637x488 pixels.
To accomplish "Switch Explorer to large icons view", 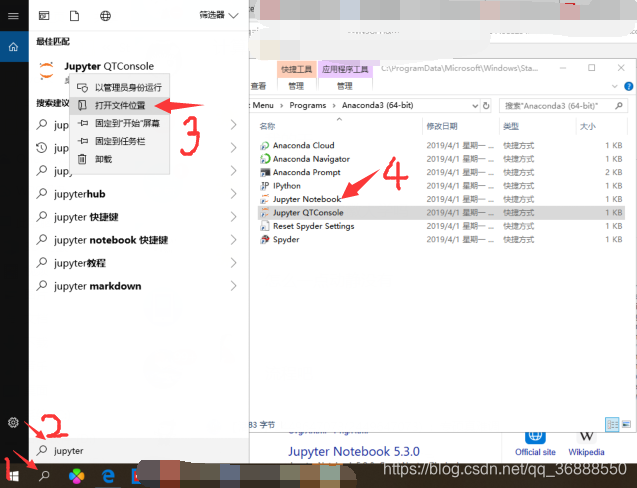I will click(626, 424).
